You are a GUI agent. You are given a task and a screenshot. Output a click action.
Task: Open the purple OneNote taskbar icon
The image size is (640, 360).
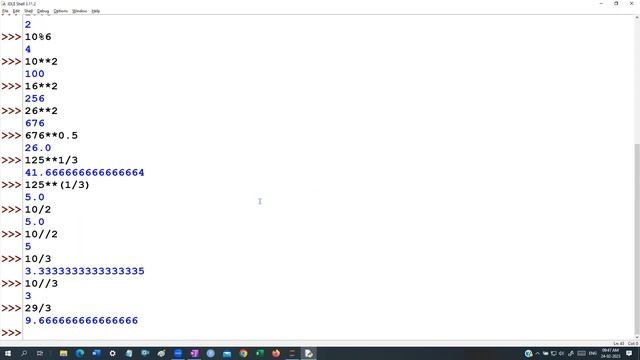194,353
